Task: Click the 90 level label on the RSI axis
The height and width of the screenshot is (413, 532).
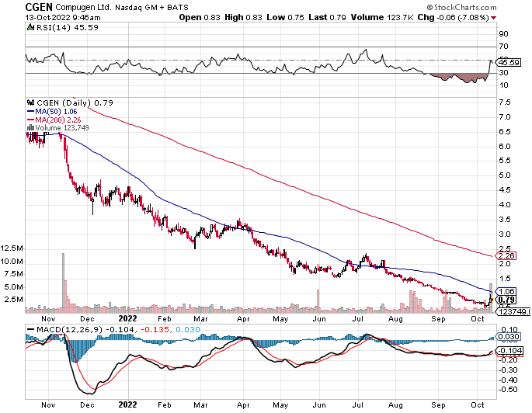Action: point(503,33)
